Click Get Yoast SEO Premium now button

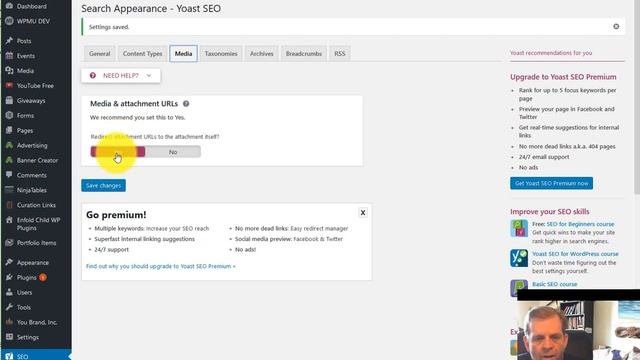point(551,183)
